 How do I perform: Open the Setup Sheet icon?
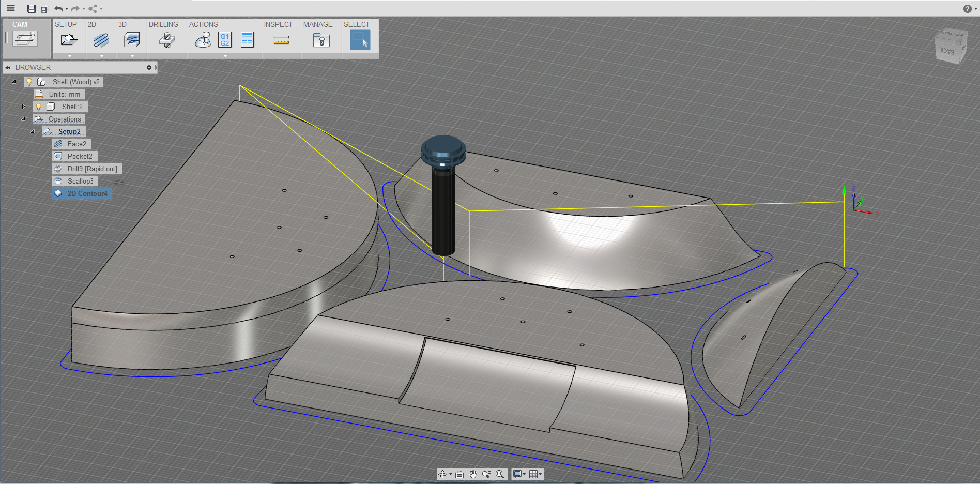coord(248,40)
